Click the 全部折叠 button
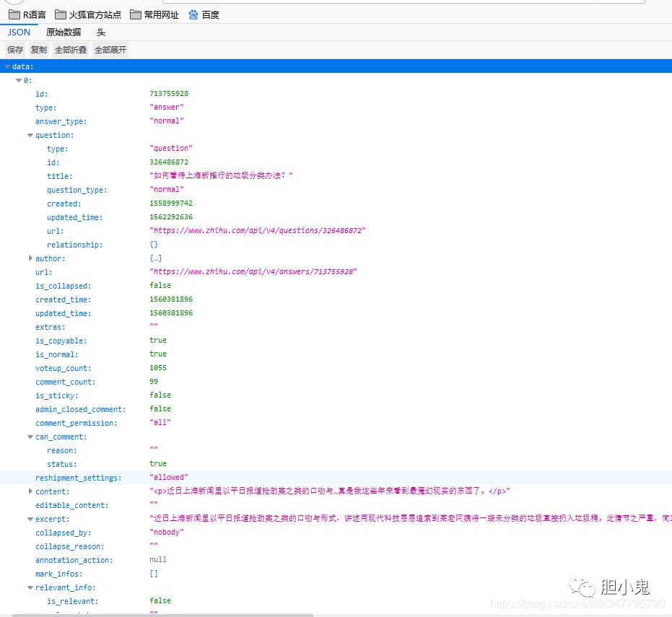Screen dimensions: 672x617 click(70, 50)
